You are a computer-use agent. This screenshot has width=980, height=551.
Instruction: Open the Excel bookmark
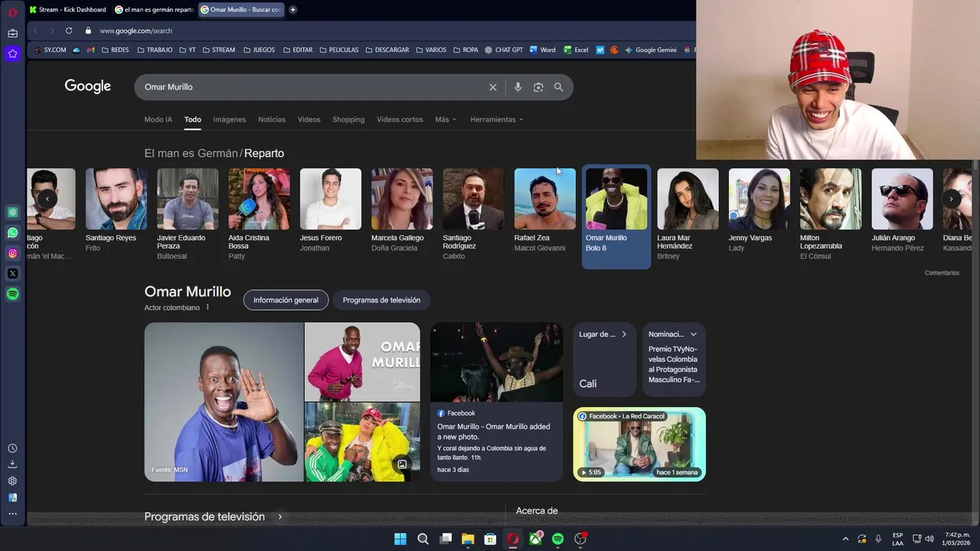pyautogui.click(x=576, y=50)
